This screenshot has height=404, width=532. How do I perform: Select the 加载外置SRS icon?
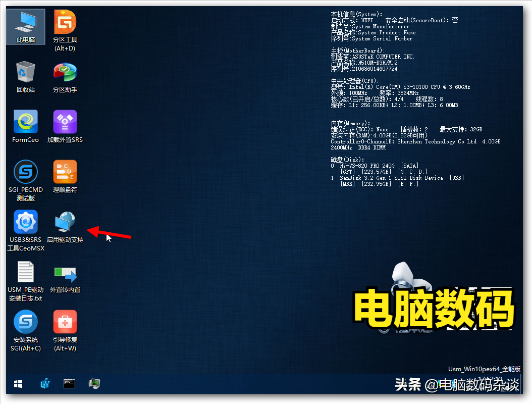pyautogui.click(x=65, y=126)
